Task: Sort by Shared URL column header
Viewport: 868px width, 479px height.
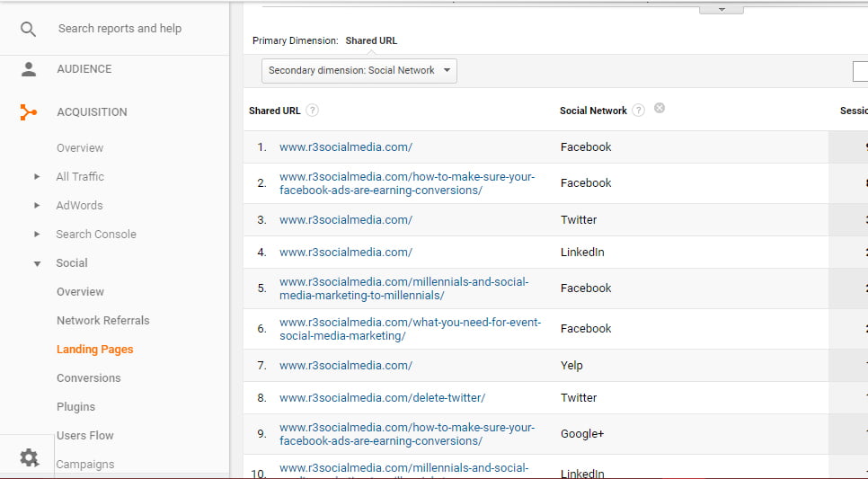Action: [x=275, y=111]
